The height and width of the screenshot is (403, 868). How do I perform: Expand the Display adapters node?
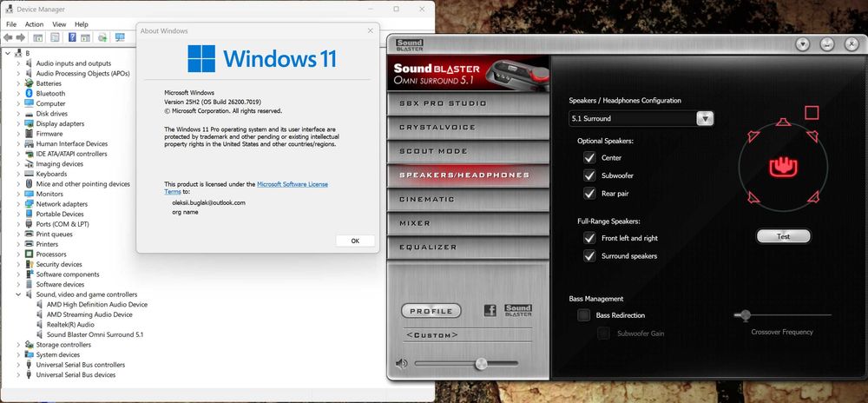pos(17,124)
